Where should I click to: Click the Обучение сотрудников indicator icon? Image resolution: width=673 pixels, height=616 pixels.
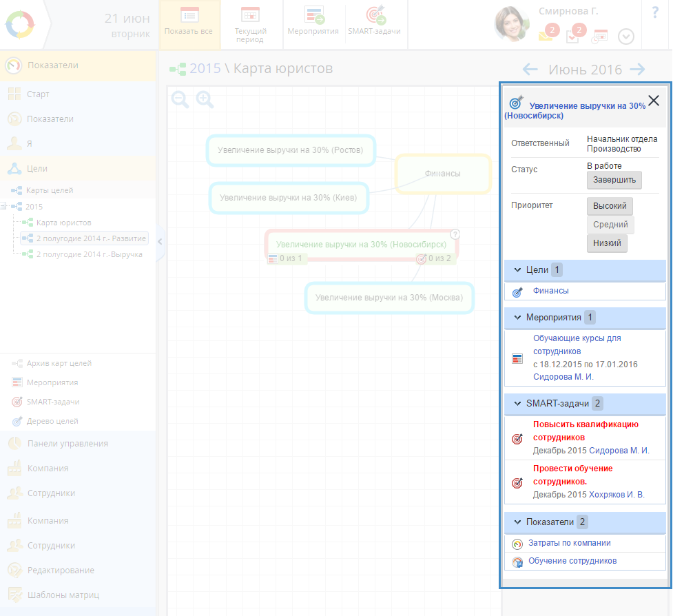pos(517,562)
